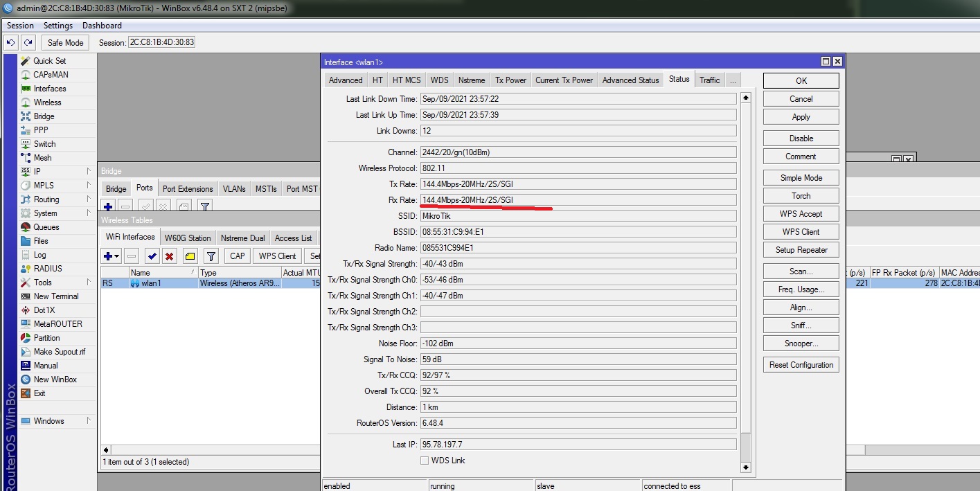
Task: Click the Reset Configuration button
Action: coord(801,365)
